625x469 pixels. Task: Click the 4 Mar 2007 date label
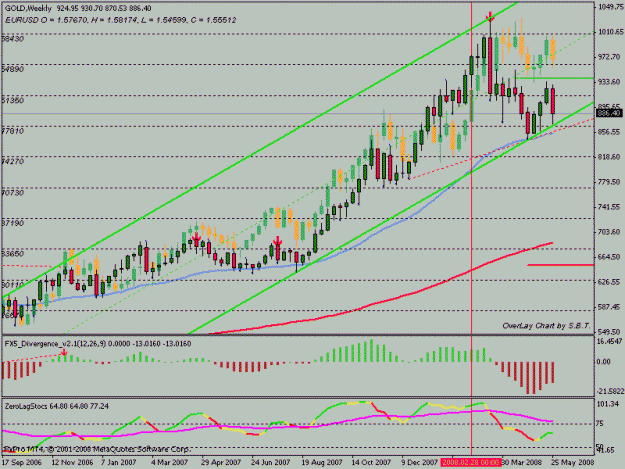[x=169, y=462]
